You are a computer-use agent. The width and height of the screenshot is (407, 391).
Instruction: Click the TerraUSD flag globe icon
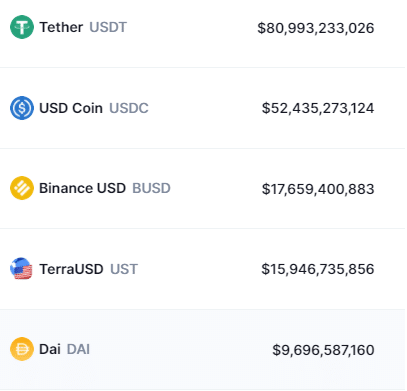(x=21, y=269)
